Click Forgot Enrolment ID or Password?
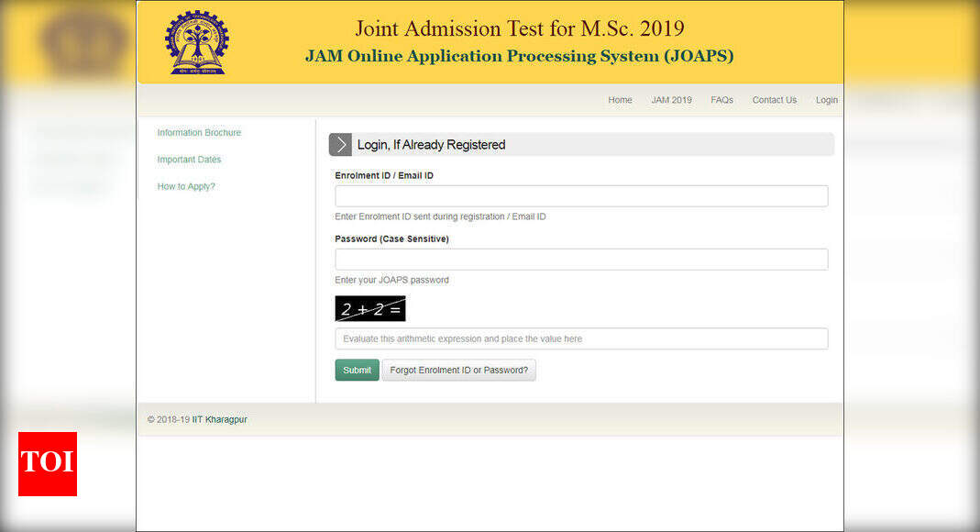Image resolution: width=980 pixels, height=532 pixels. (459, 370)
